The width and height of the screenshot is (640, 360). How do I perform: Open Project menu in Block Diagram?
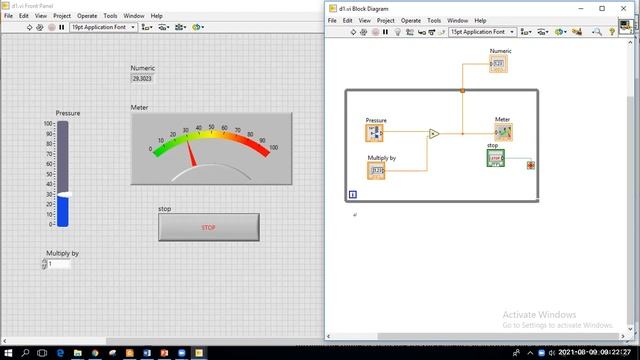click(x=386, y=20)
